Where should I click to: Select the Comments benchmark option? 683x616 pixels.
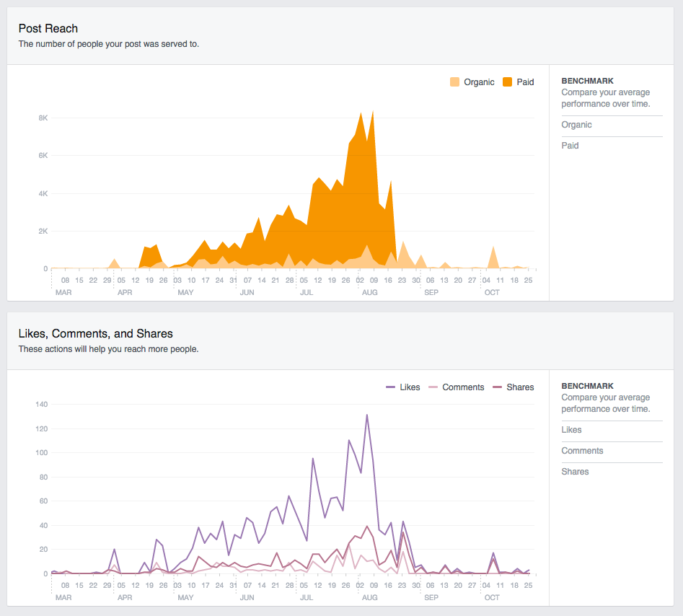coord(582,451)
